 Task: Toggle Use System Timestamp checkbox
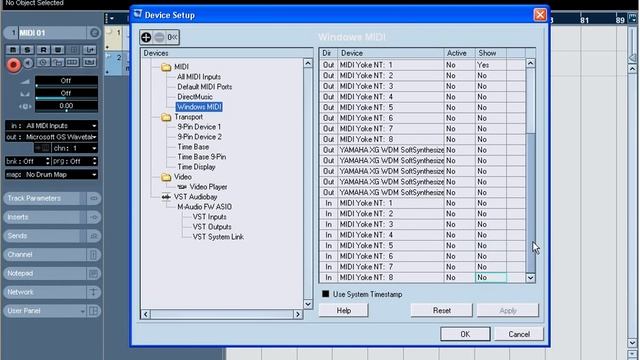(325, 294)
